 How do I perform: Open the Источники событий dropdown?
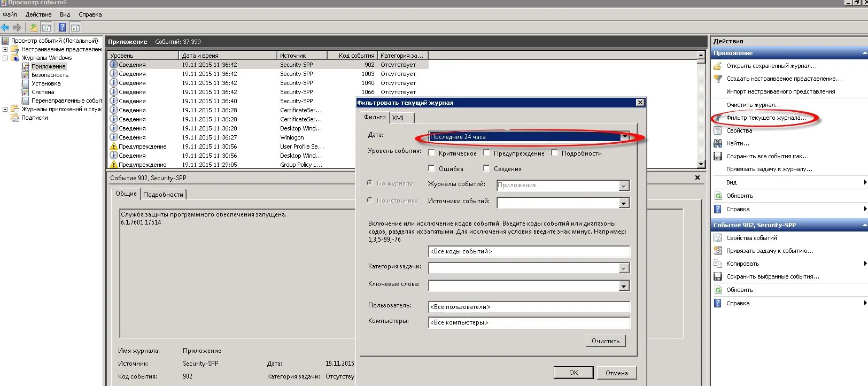(x=624, y=203)
